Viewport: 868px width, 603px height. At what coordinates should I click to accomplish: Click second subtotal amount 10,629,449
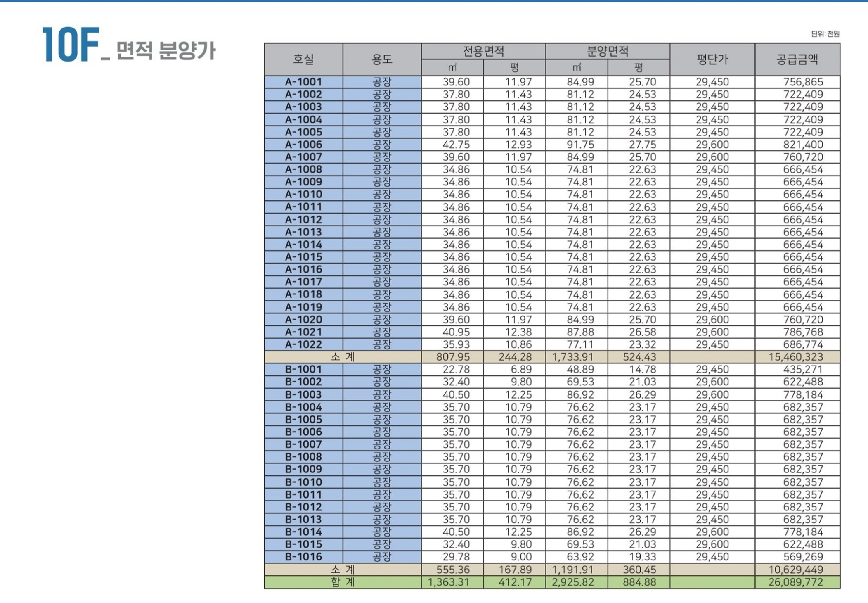(x=795, y=570)
